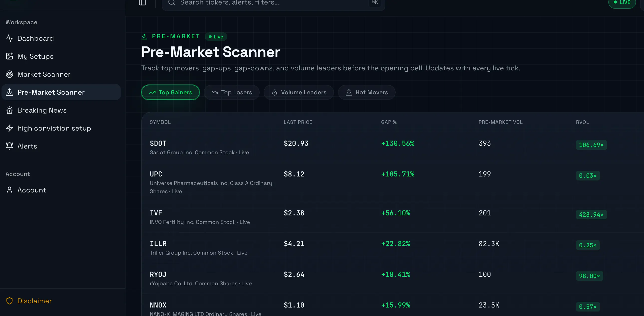
Task: Click the Top Losers trending-down icon
Action: [215, 93]
